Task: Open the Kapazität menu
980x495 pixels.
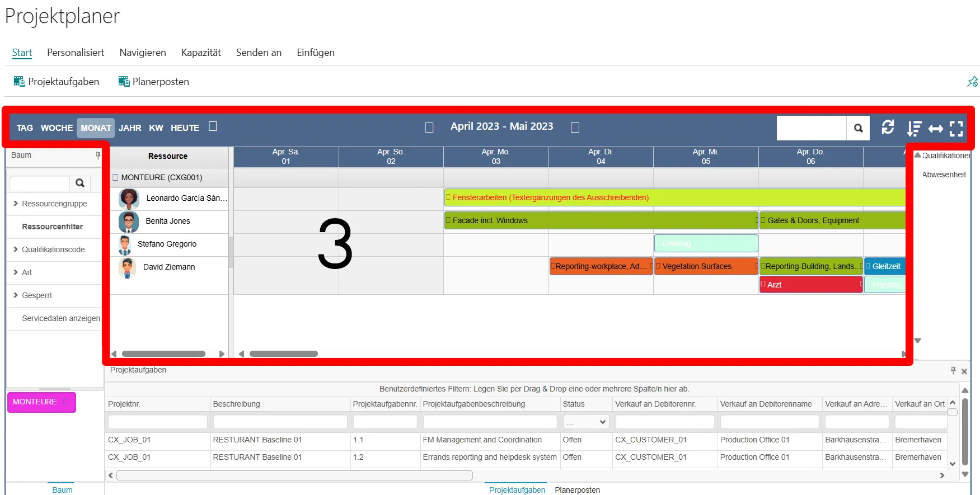Action: click(201, 53)
